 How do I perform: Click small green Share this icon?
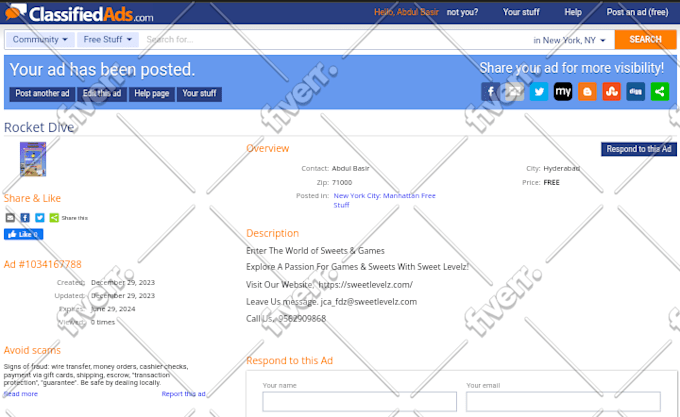coord(54,218)
